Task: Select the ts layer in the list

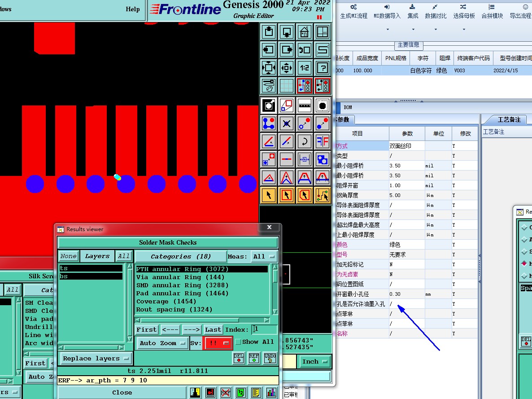Action: (x=91, y=268)
